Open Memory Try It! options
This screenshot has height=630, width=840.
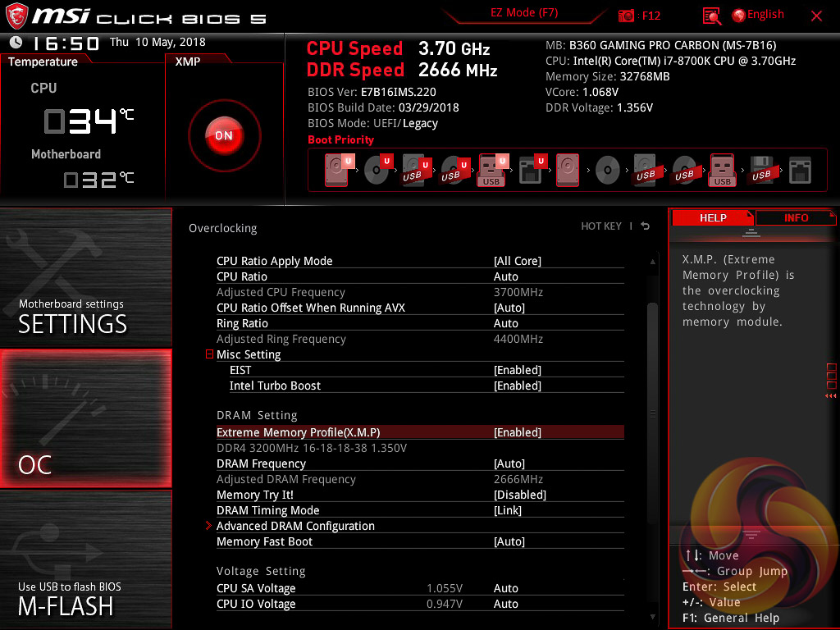[519, 495]
